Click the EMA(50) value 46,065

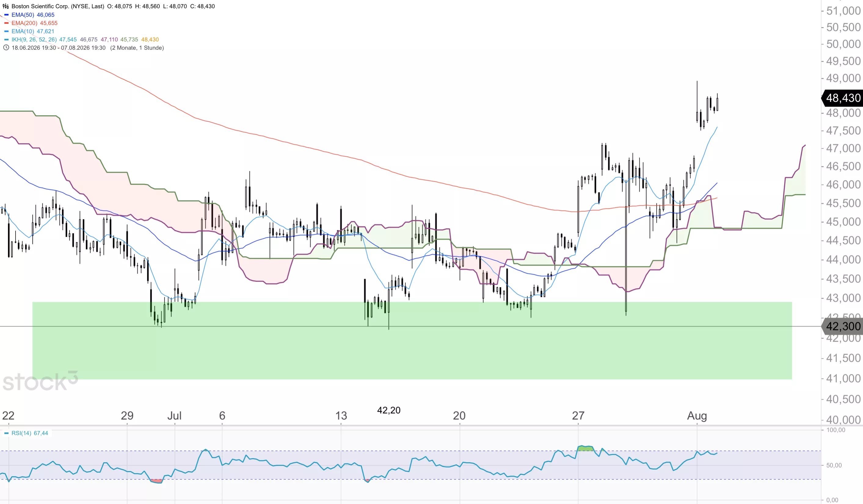46,15
